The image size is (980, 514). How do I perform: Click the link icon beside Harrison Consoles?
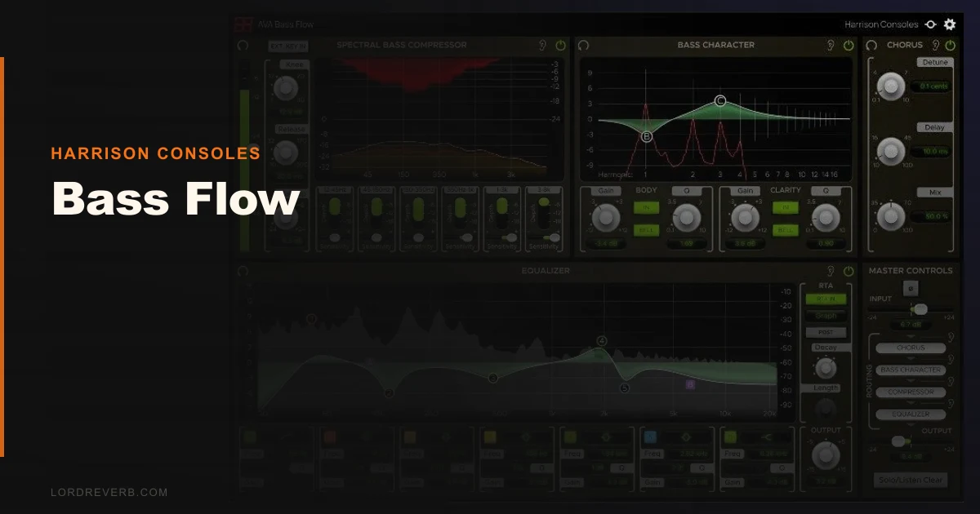[931, 24]
